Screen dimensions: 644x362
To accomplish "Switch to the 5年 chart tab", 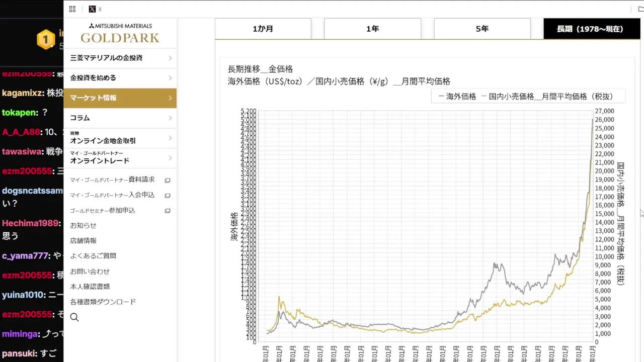I will coord(482,29).
